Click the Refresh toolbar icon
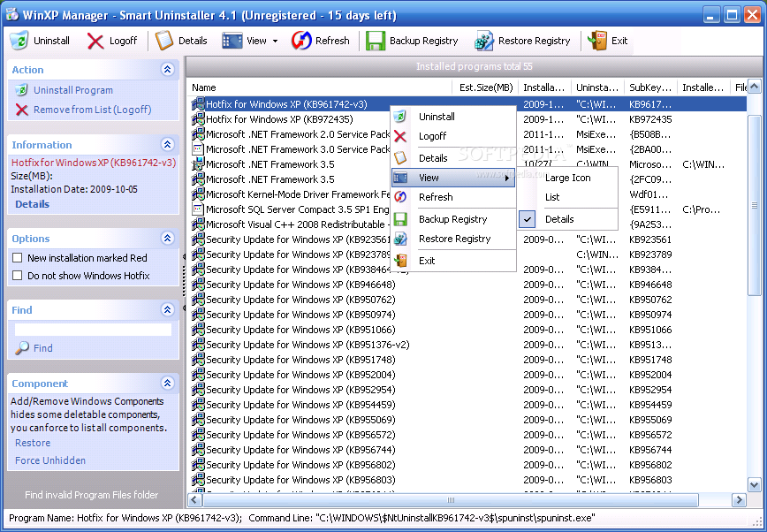The image size is (767, 532). (300, 41)
